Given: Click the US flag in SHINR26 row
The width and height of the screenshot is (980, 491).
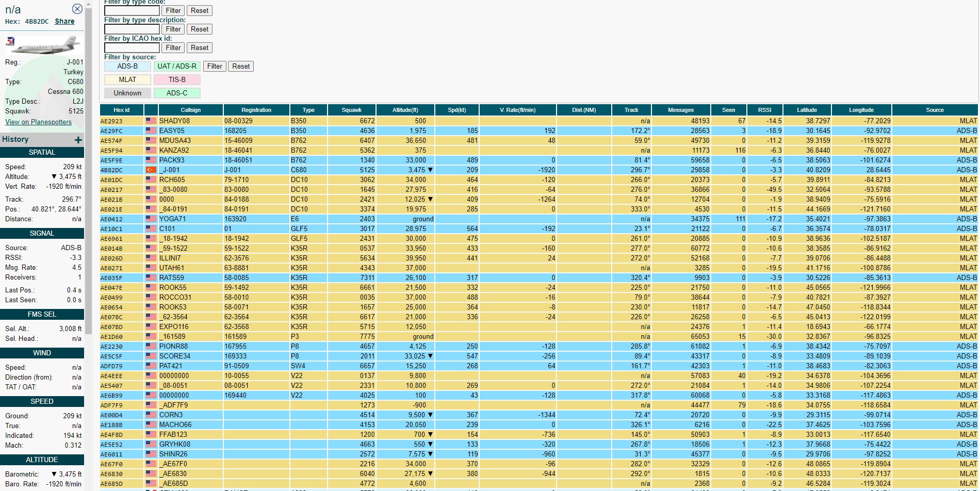Looking at the screenshot, I should pos(151,454).
